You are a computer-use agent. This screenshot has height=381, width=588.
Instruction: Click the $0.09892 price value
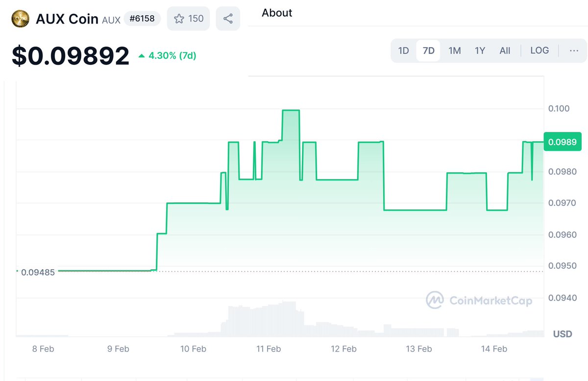pos(71,56)
